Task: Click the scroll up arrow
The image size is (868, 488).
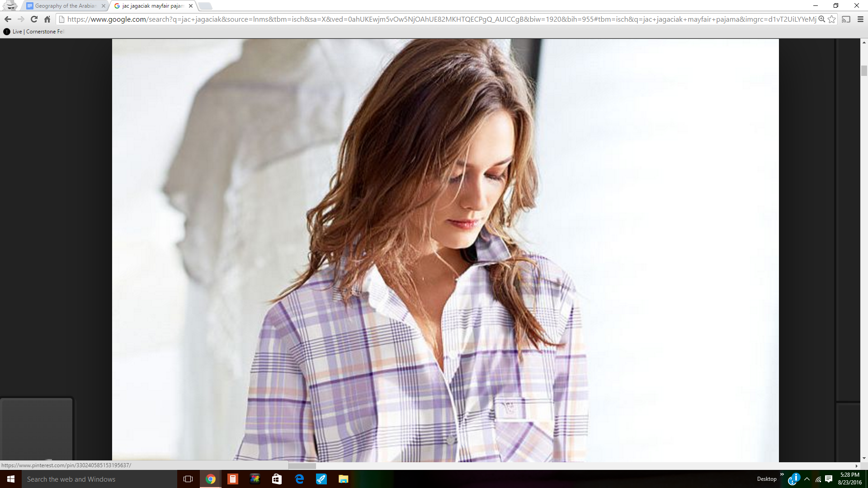Action: (864, 42)
